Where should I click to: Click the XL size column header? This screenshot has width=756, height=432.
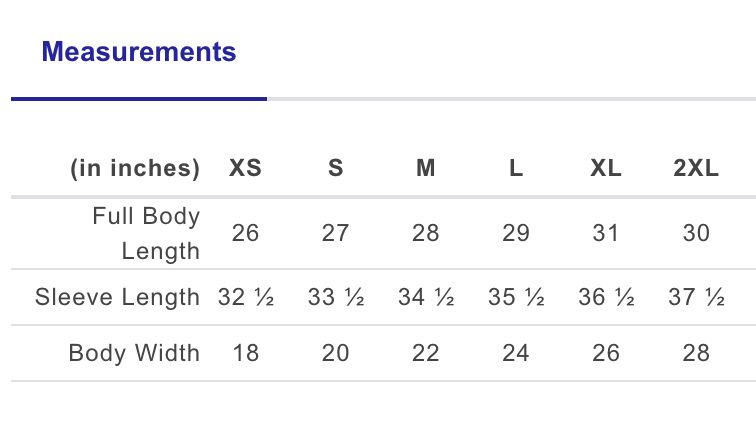[x=606, y=169]
